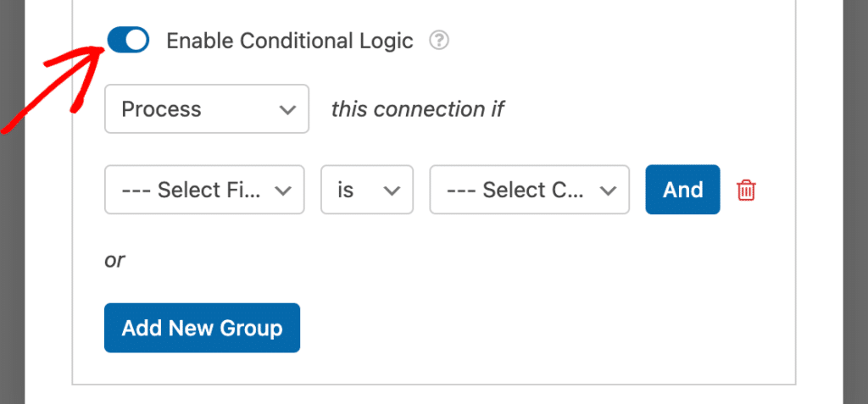The image size is (868, 404).
Task: Click the white knob of the toggle
Action: (x=136, y=40)
